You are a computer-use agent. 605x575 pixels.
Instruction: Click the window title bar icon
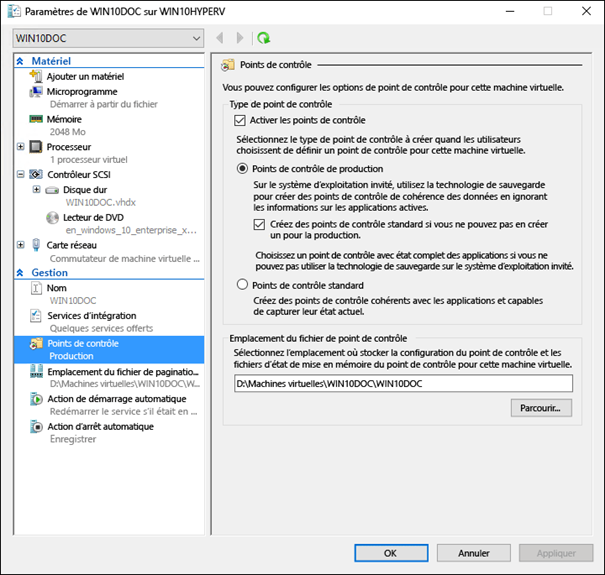click(x=14, y=11)
